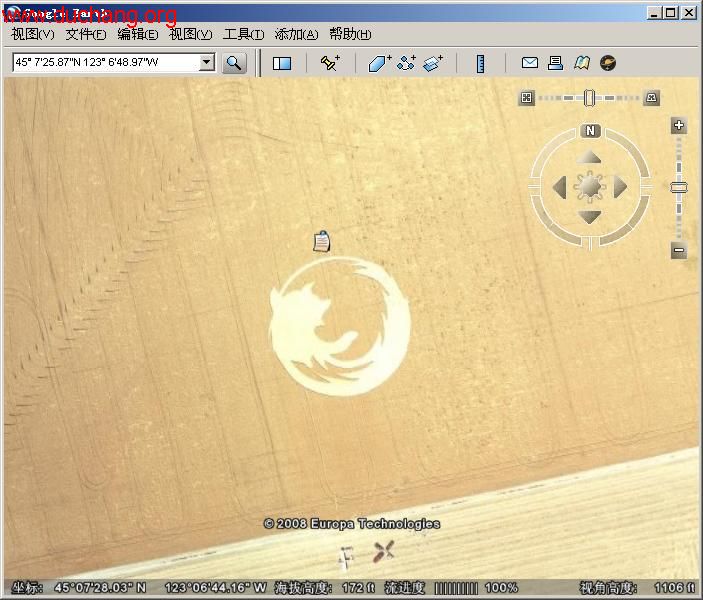This screenshot has height=600, width=703.
Task: Click the 2008 Europa Technologies copyright text
Action: [352, 523]
